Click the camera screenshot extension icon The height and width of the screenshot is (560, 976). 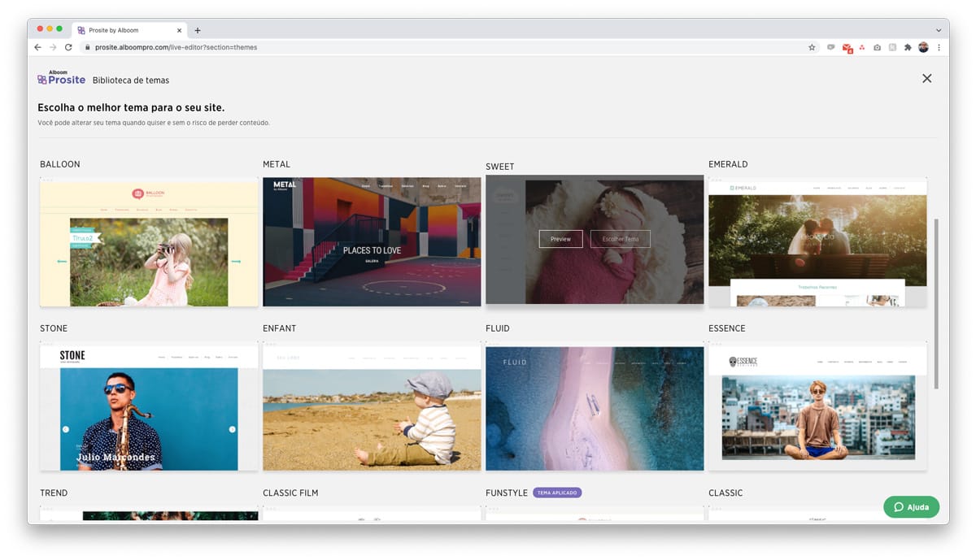tap(877, 48)
